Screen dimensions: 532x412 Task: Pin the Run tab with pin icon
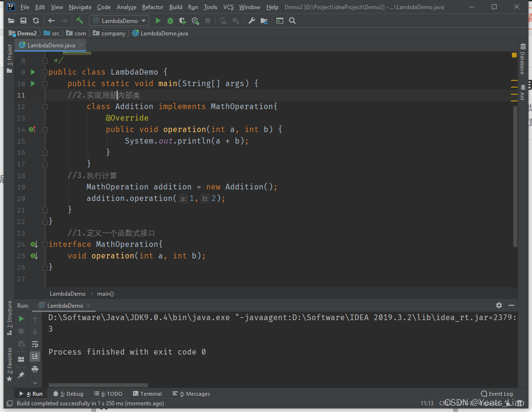coord(21,375)
